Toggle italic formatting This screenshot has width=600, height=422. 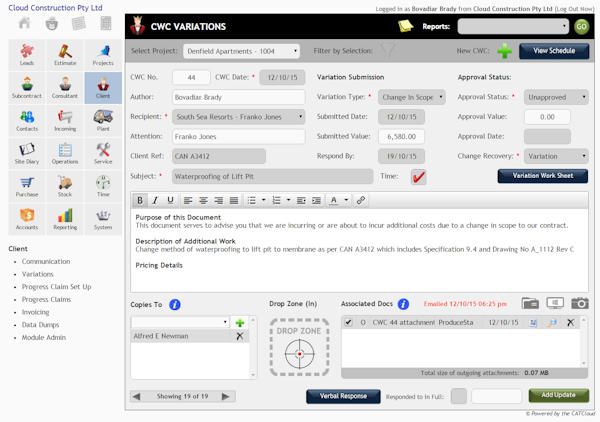pos(155,200)
